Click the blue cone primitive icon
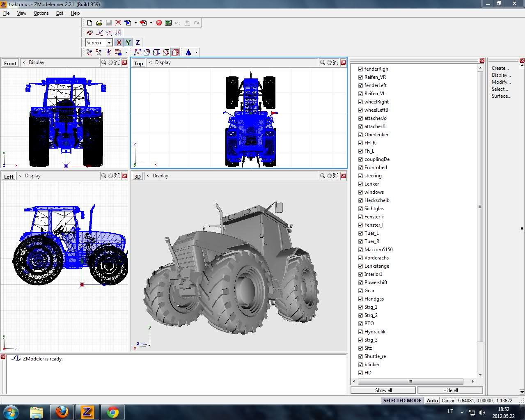Image resolution: width=525 pixels, height=420 pixels. point(188,52)
